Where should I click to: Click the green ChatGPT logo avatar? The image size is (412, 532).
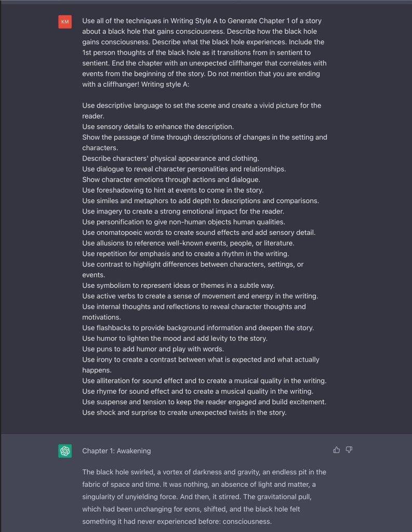pos(65,451)
